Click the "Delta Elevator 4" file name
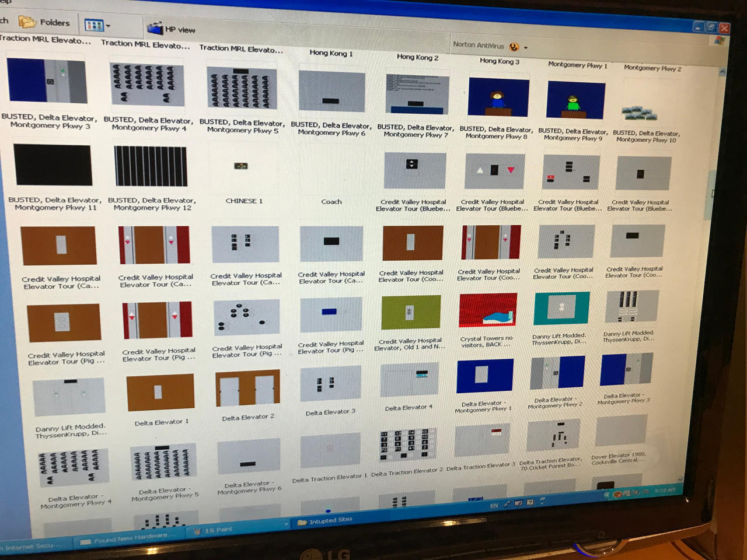 (409, 408)
